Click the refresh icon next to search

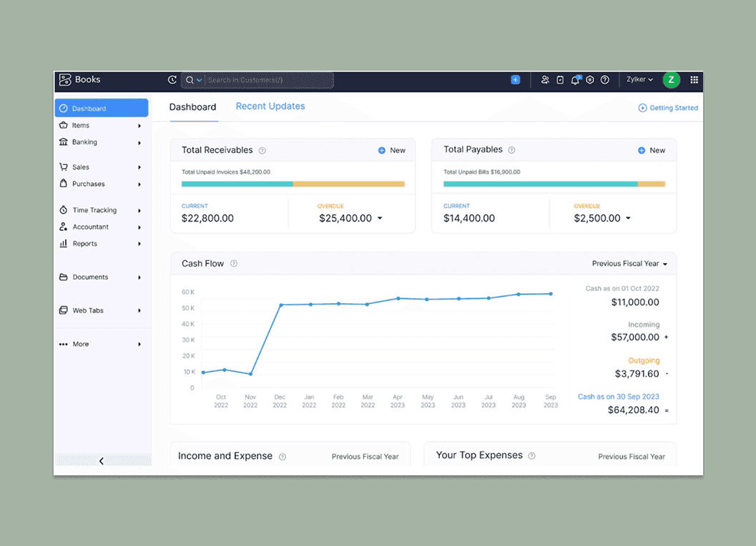coord(172,79)
